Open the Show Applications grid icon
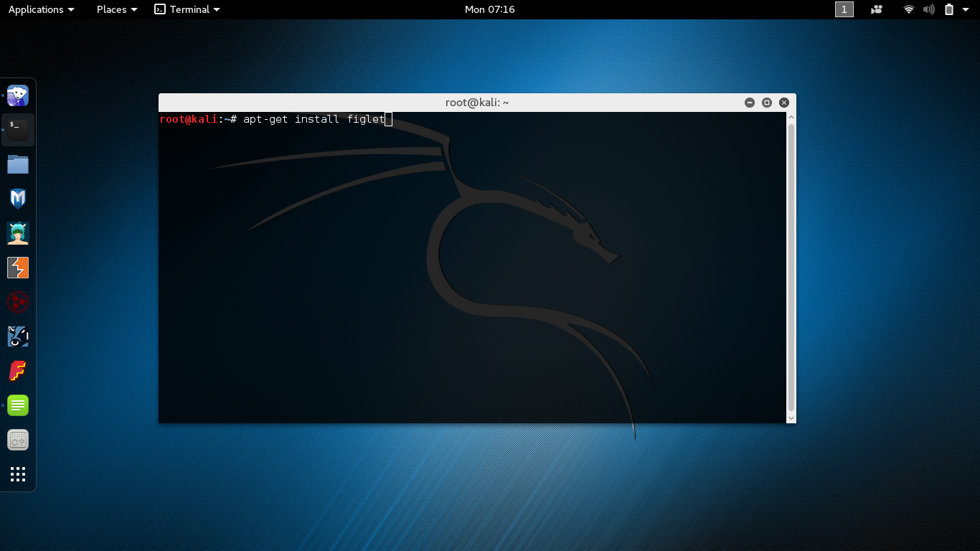Image resolution: width=980 pixels, height=551 pixels. pyautogui.click(x=17, y=474)
